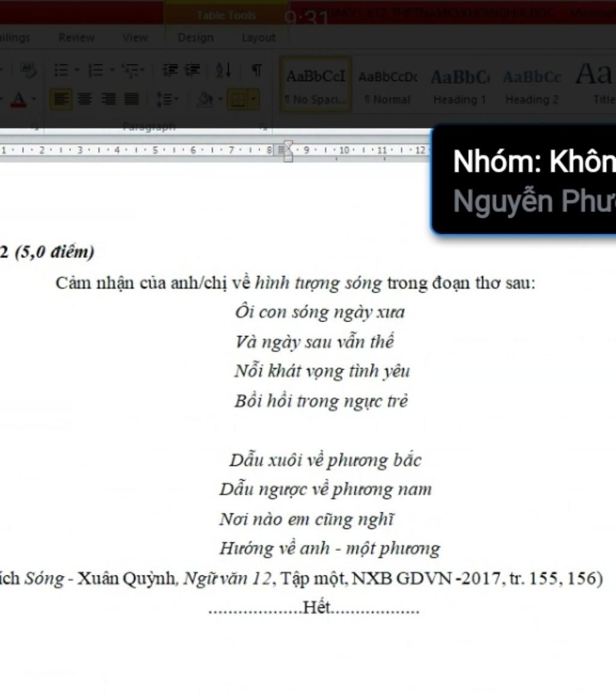Click the Numbering list icon
This screenshot has height=697, width=616.
(96, 70)
